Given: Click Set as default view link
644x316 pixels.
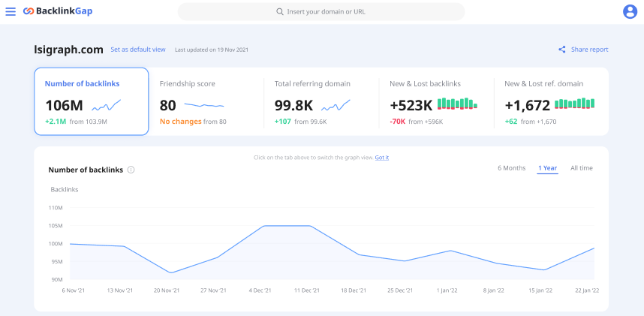Looking at the screenshot, I should coord(138,50).
